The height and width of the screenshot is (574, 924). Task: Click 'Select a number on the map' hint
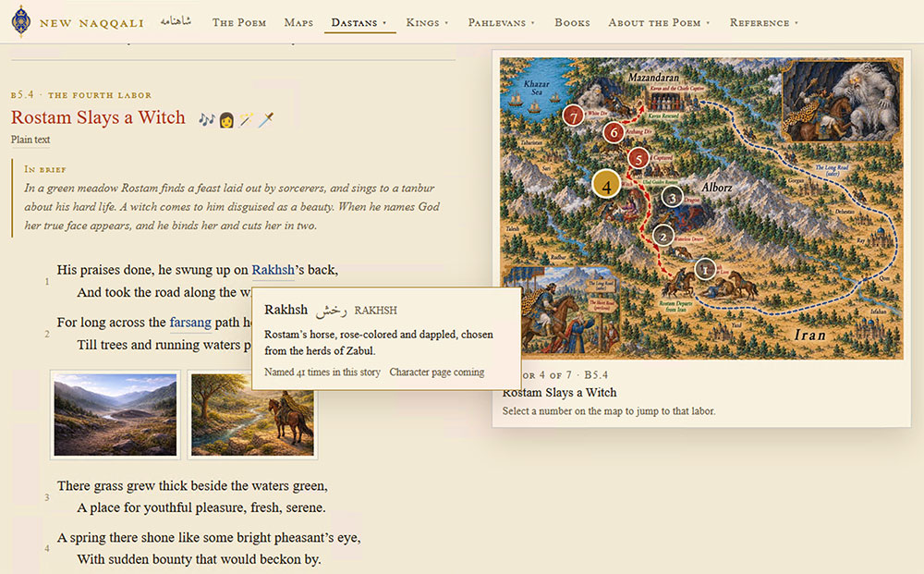click(609, 411)
